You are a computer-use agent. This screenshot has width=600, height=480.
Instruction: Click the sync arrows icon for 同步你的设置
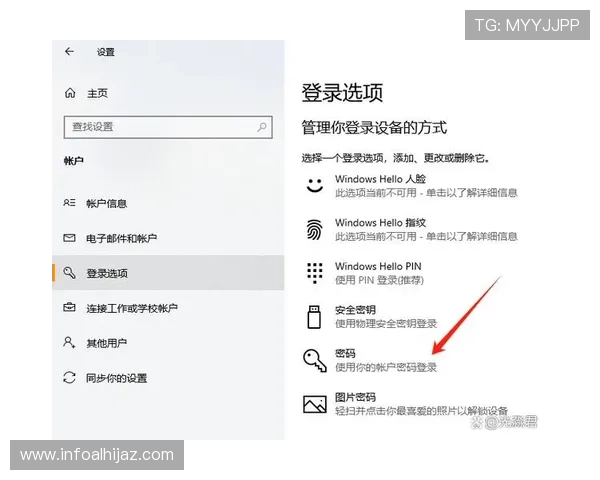[69, 377]
